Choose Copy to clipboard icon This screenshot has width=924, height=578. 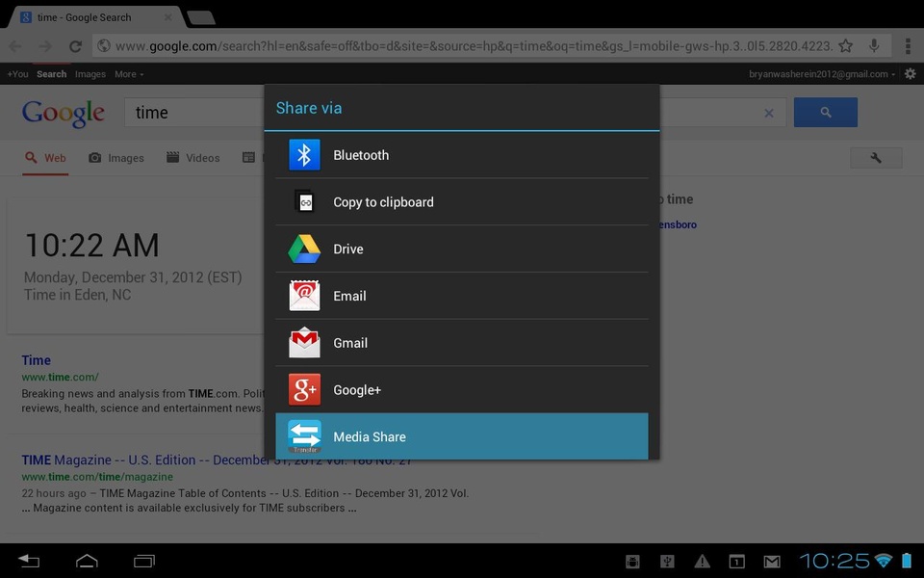pos(304,202)
